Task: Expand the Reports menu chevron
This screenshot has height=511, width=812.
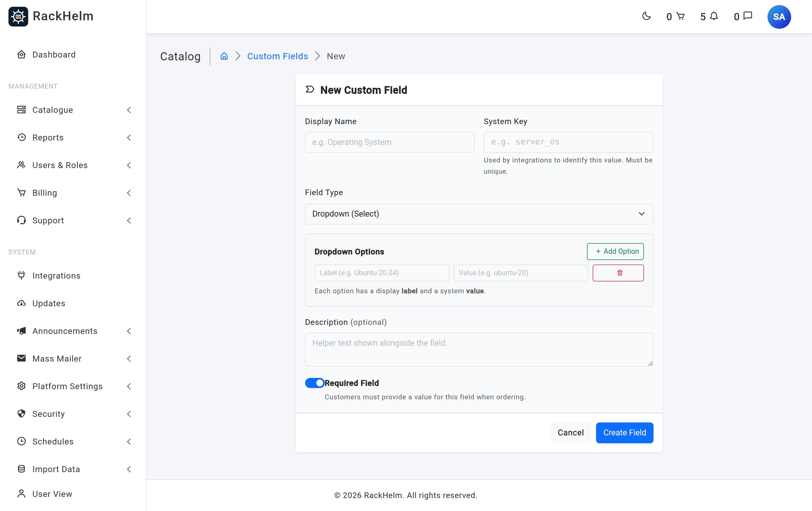Action: (129, 138)
